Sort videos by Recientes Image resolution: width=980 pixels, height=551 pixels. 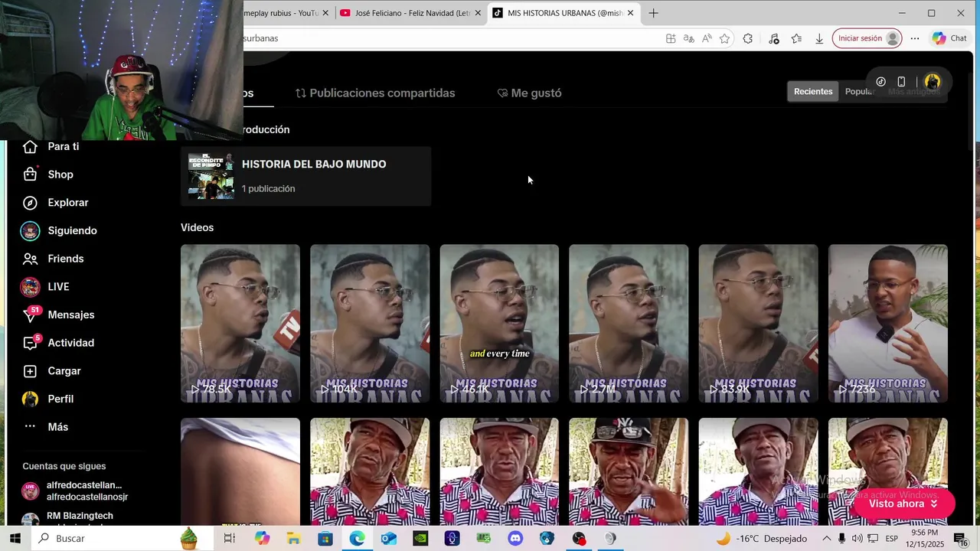[813, 91]
